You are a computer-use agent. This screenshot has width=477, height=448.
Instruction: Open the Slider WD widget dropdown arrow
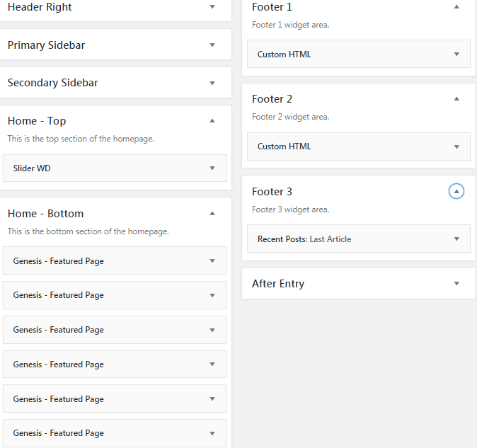point(212,168)
